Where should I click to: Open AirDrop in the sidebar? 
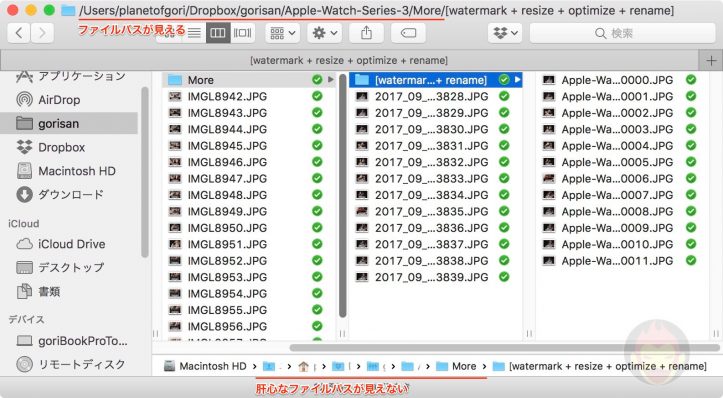point(69,100)
